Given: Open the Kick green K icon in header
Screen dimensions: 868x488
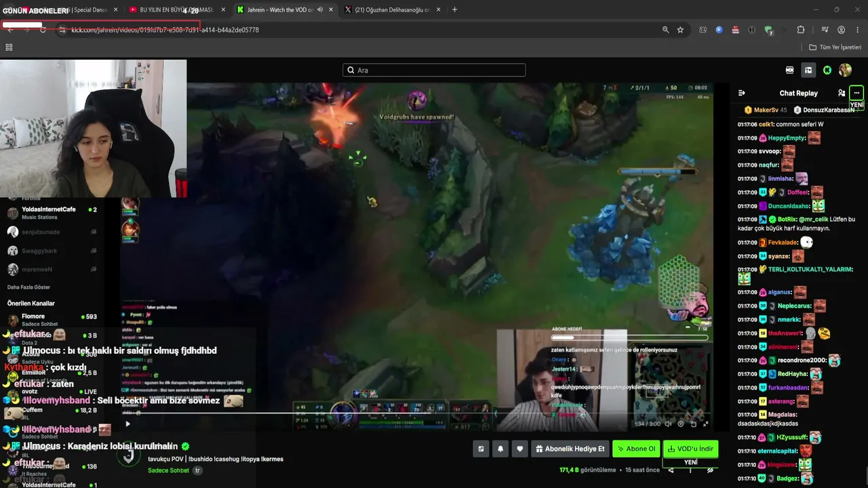Looking at the screenshot, I should tap(827, 70).
